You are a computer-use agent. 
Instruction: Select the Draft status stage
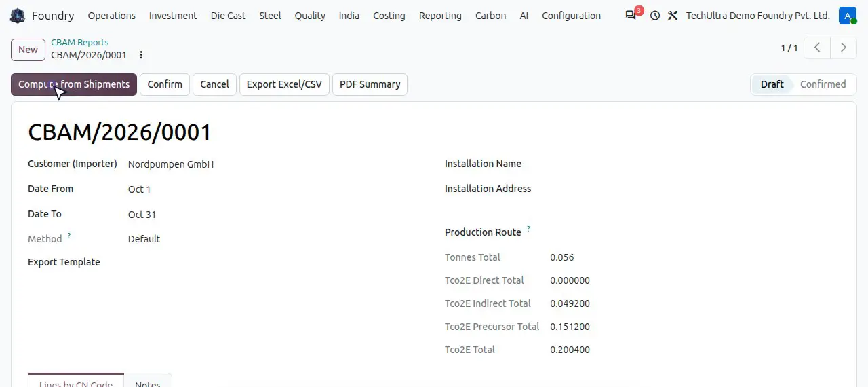pos(772,84)
